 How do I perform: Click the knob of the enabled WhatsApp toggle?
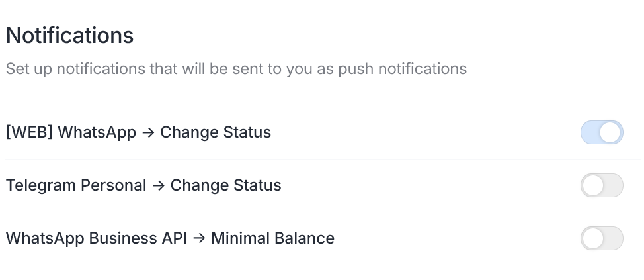(611, 132)
